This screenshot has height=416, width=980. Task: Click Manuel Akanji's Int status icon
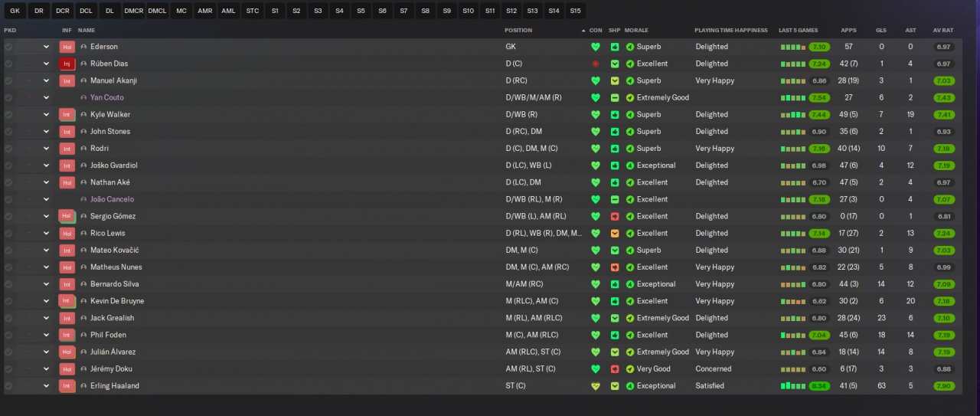67,80
